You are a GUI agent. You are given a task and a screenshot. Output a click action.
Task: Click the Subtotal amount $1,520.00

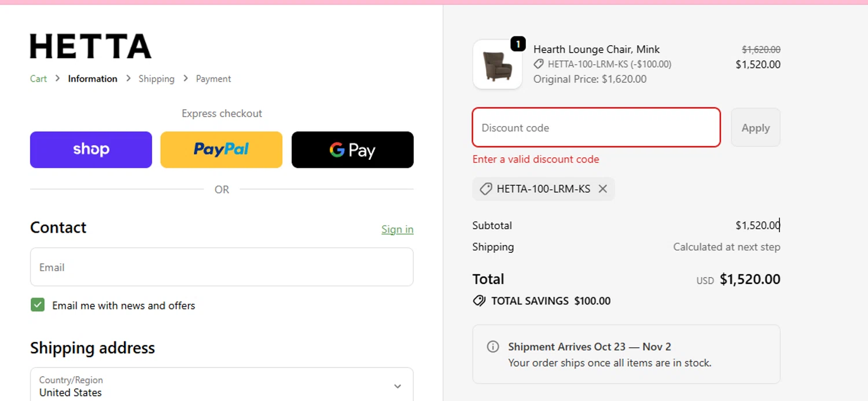758,225
